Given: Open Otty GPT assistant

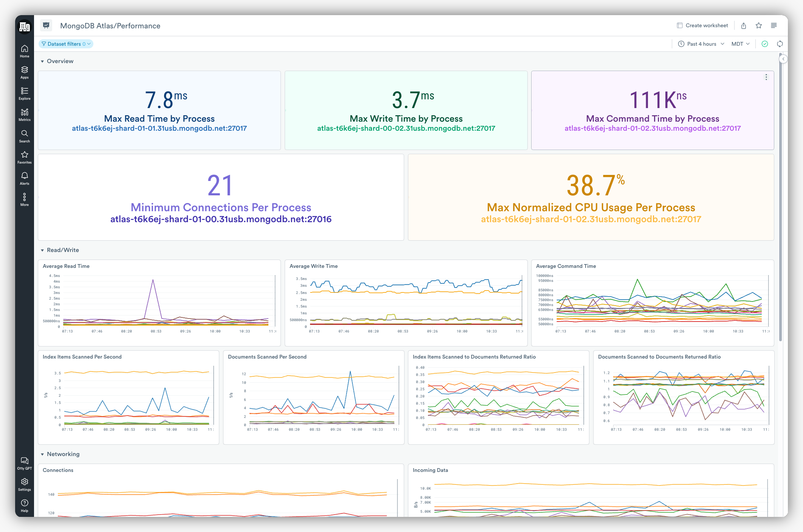Looking at the screenshot, I should [25, 464].
